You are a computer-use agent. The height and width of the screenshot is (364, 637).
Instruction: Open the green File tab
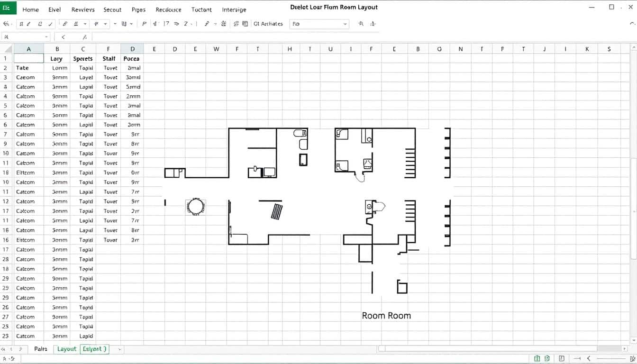[8, 8]
